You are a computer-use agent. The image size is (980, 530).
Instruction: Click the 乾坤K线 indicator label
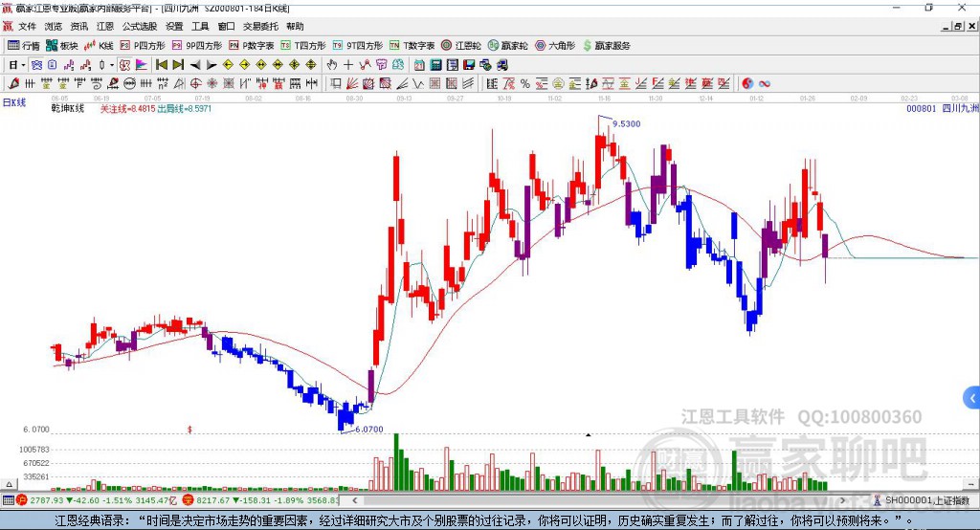[x=68, y=109]
